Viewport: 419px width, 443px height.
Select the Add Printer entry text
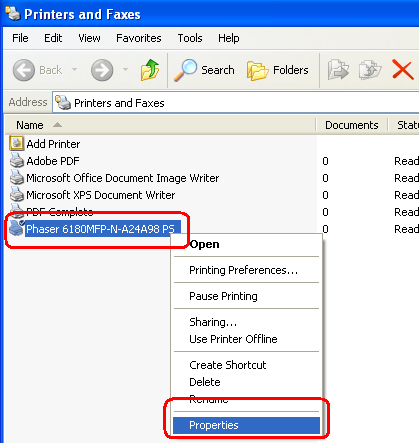click(53, 144)
